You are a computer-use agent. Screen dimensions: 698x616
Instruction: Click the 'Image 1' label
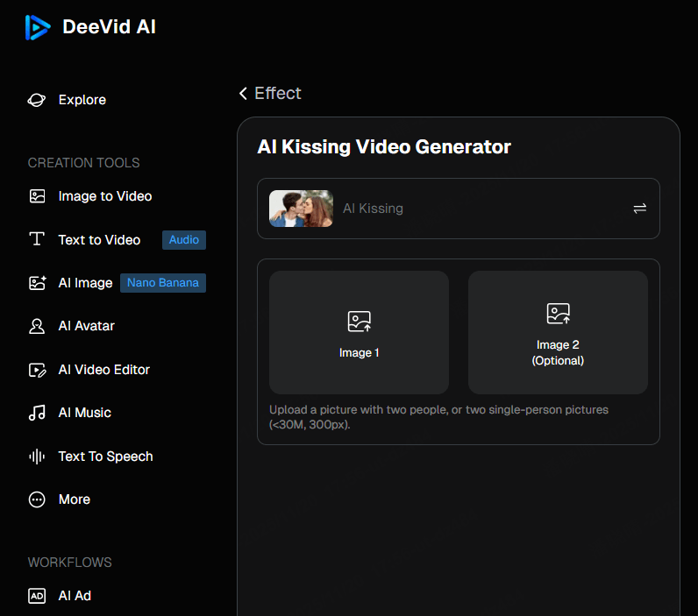(x=360, y=353)
